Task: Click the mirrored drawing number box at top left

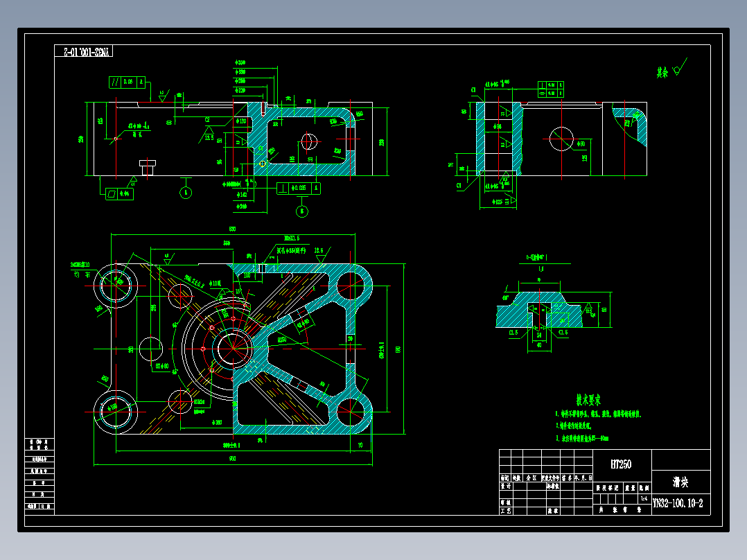Action: 83,51
